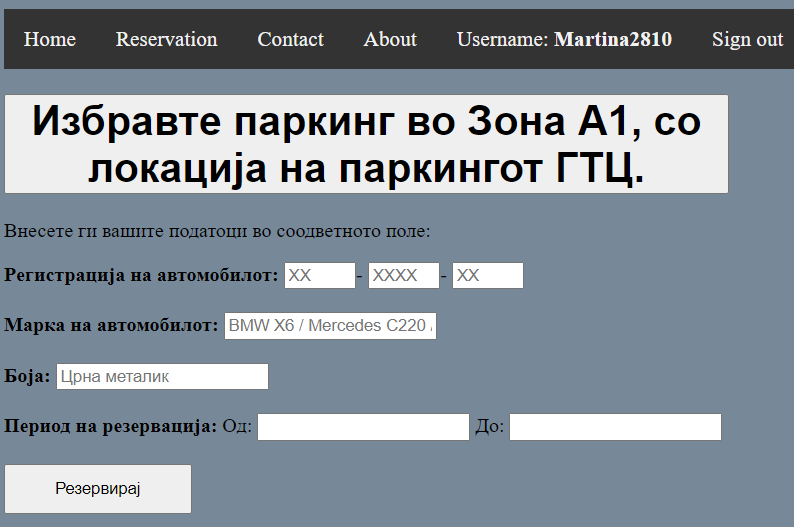The image size is (794, 527).
Task: Click the username Martina2810 in the navbar
Action: (612, 39)
